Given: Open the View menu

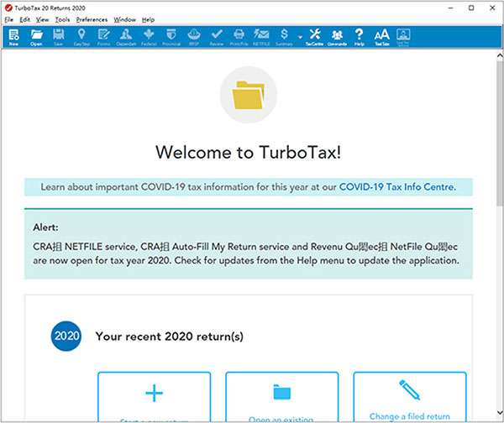Looking at the screenshot, I should pos(43,20).
